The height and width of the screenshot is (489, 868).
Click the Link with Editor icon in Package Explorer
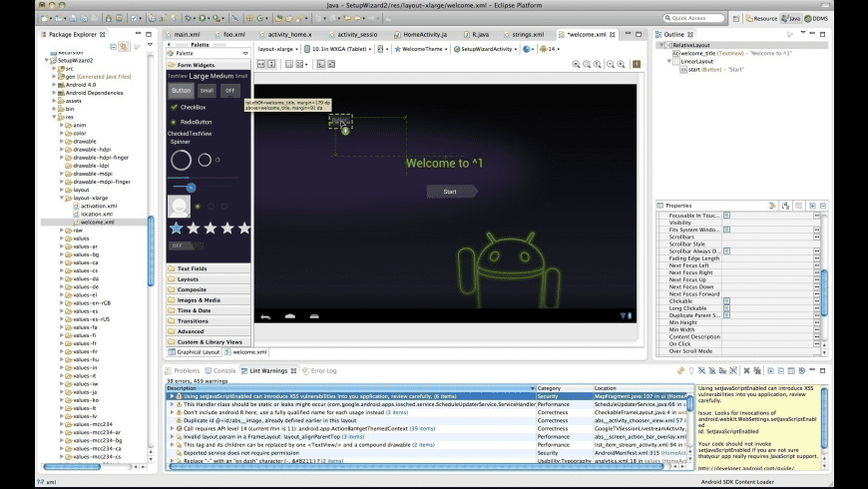(124, 46)
